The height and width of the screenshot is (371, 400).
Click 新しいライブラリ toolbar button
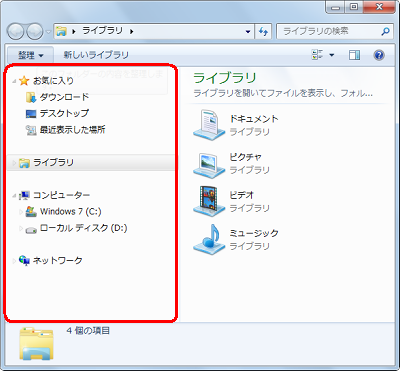coord(96,55)
